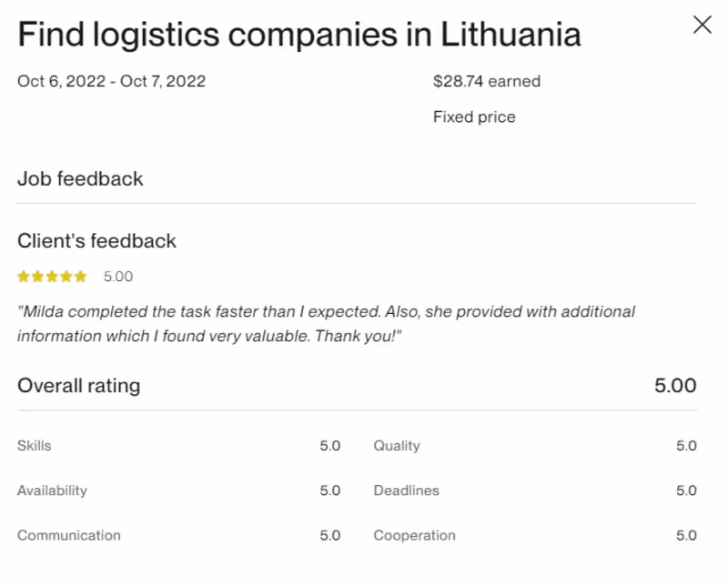Click the Fixed price label

click(x=474, y=116)
